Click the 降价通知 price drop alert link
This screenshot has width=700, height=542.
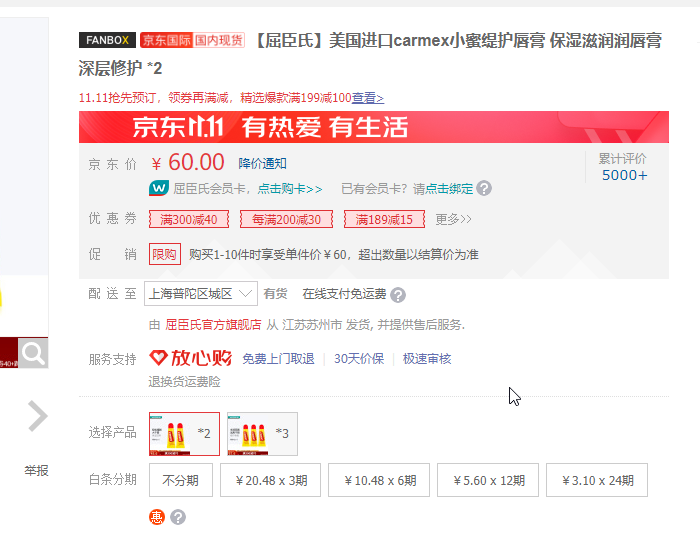tap(262, 163)
